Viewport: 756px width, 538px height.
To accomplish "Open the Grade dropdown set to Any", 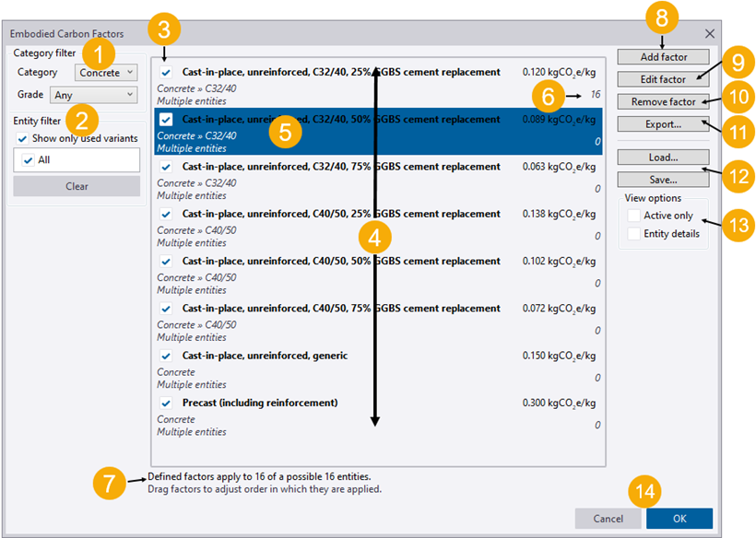I will click(x=93, y=94).
